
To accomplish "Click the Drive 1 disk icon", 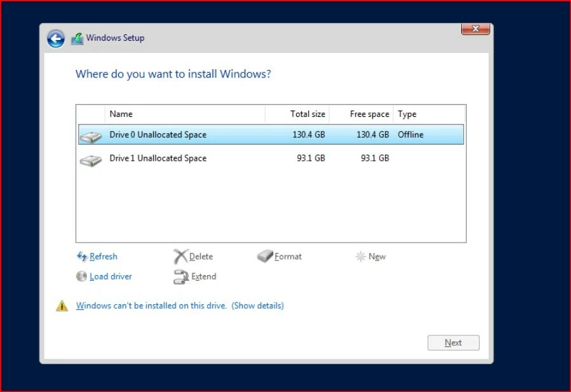I will 91,160.
